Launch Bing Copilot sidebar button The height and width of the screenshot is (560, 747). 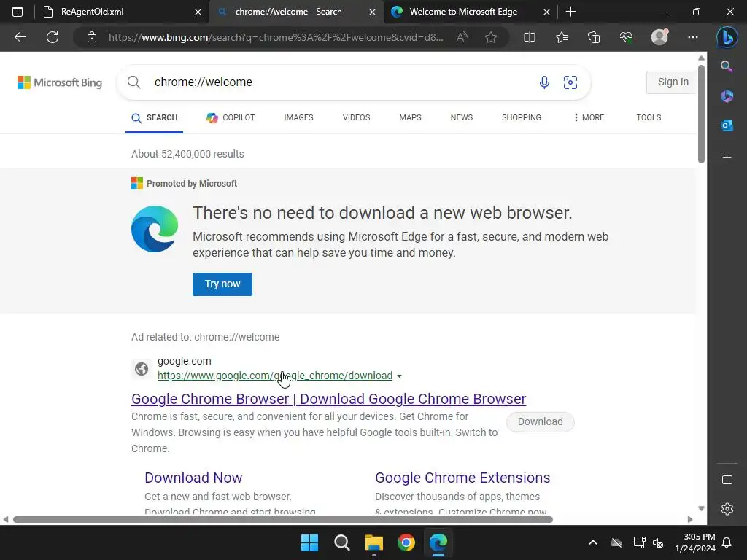pyautogui.click(x=727, y=37)
